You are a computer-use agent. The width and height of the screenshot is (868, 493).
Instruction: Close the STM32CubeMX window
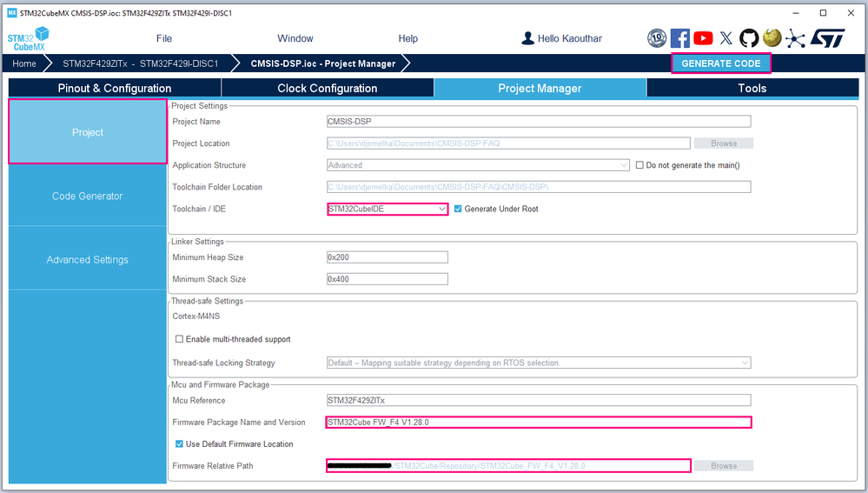851,13
